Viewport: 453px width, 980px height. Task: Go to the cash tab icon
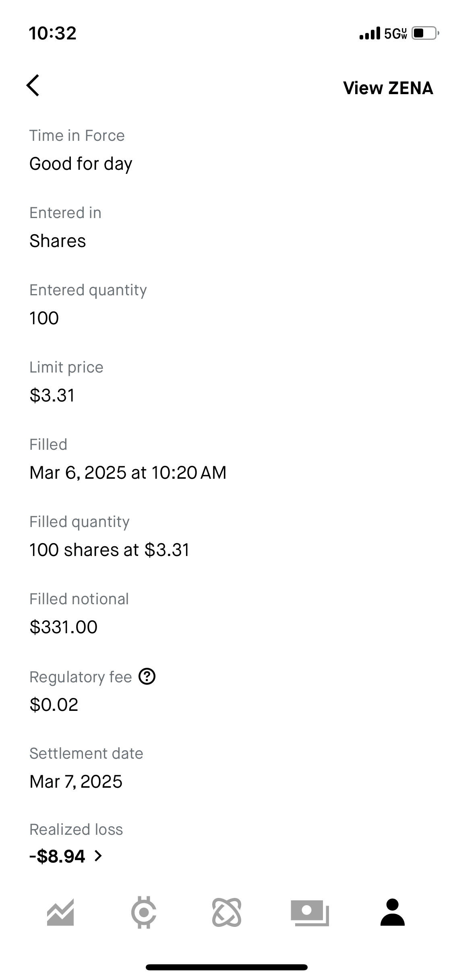tap(310, 912)
